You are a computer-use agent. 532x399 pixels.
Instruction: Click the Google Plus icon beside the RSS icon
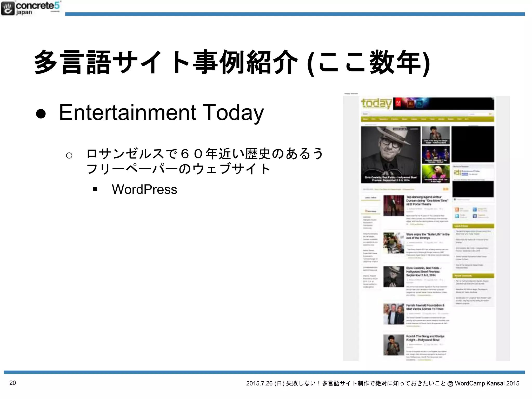[475, 209]
